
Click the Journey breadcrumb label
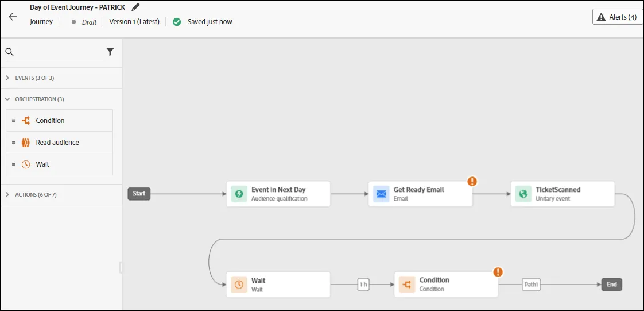coord(41,22)
